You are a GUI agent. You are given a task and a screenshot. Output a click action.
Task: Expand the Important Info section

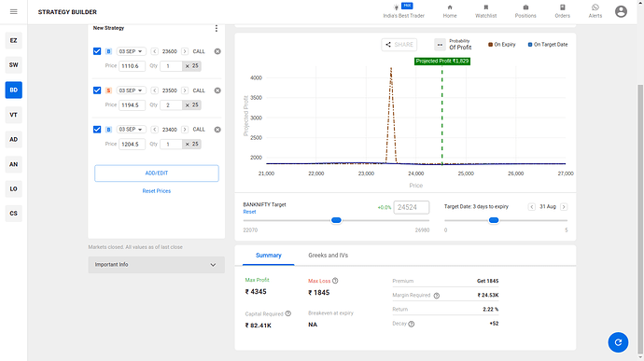157,265
